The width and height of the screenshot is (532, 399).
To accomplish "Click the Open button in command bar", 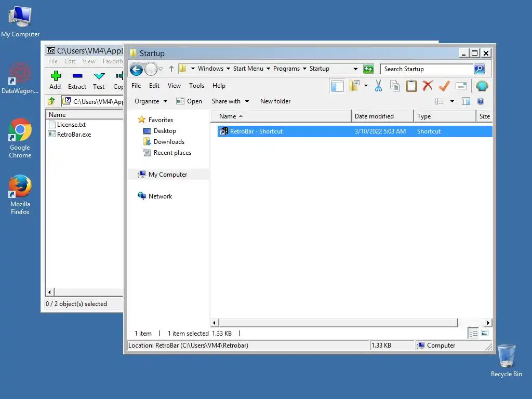I will click(189, 101).
